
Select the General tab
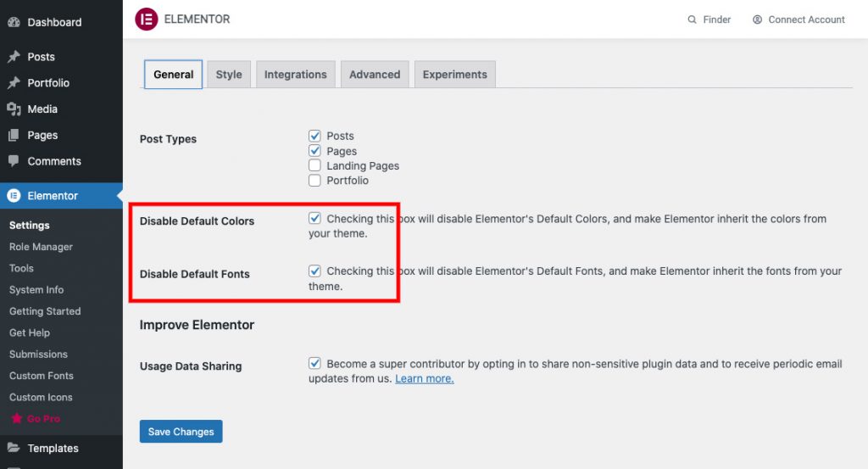[173, 74]
